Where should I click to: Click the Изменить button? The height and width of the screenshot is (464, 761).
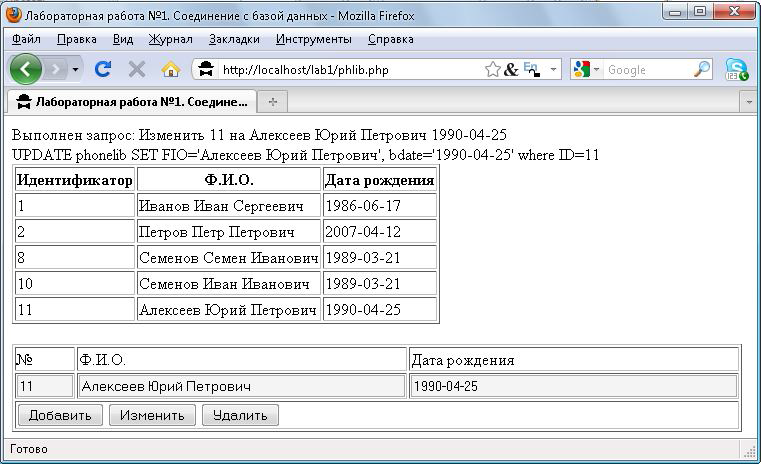(x=152, y=415)
